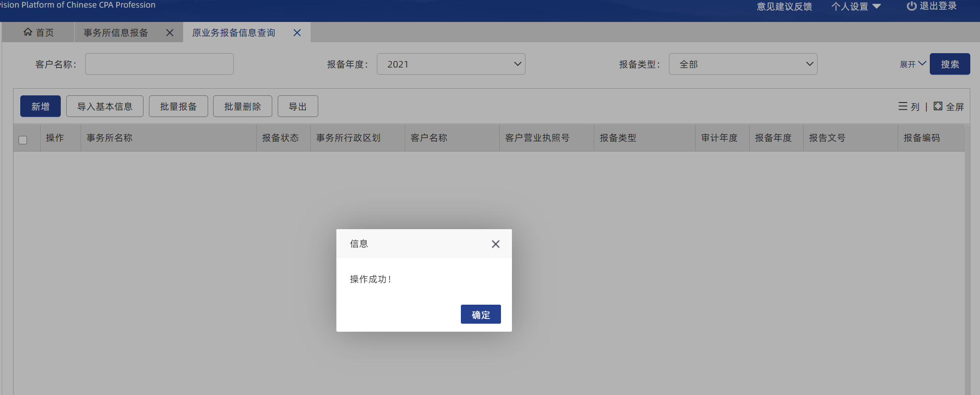
Task: Open 个人设置 dropdown menu
Action: (855, 6)
